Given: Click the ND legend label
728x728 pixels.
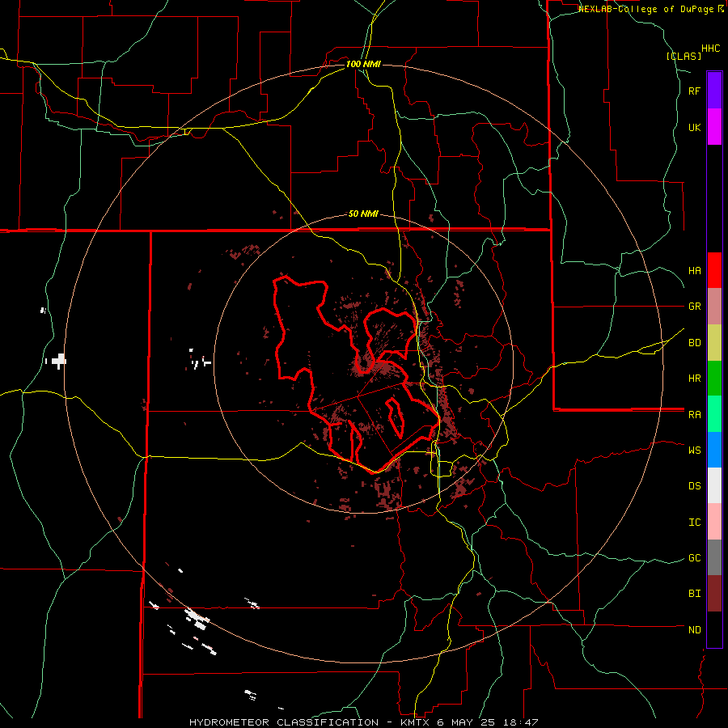Looking at the screenshot, I should (x=694, y=629).
